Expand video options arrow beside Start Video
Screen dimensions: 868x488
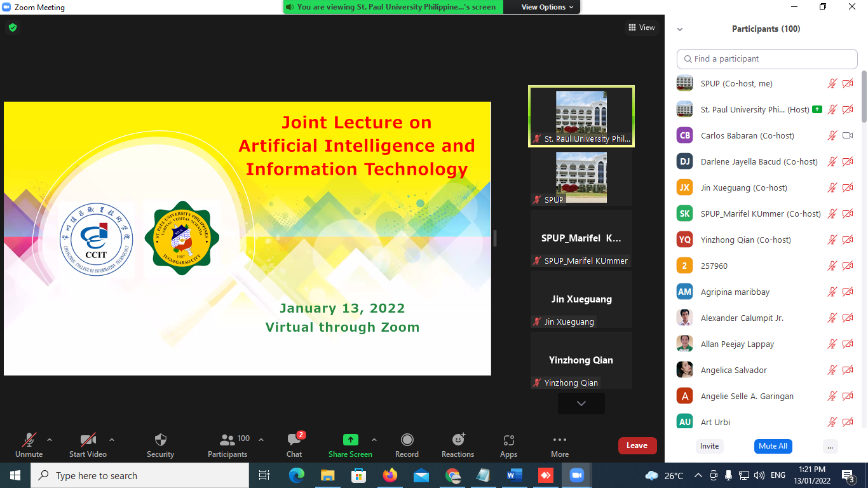(112, 440)
